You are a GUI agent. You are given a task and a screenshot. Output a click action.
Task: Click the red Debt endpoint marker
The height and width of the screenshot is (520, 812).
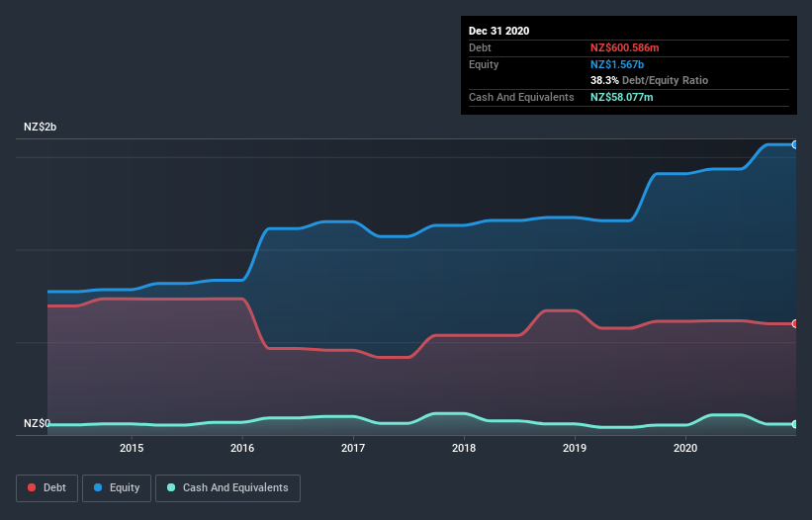click(795, 323)
